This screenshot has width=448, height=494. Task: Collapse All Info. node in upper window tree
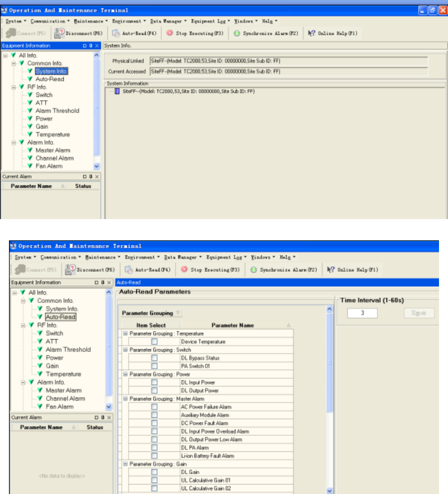[5, 55]
